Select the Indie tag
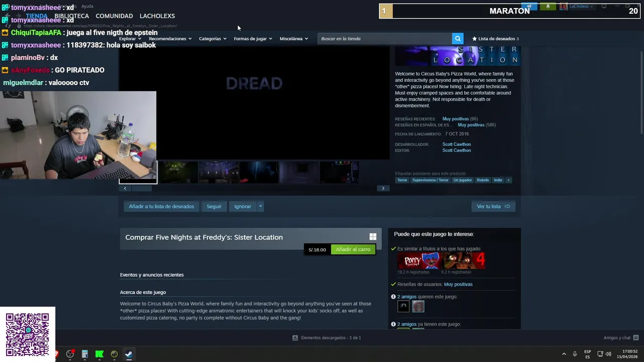This screenshot has width=644, height=362. [498, 180]
